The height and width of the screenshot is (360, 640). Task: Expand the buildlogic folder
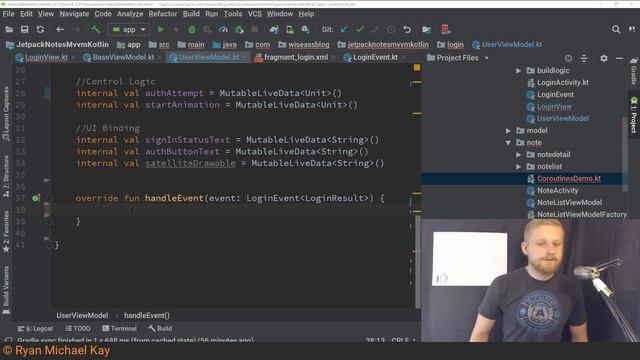point(518,71)
